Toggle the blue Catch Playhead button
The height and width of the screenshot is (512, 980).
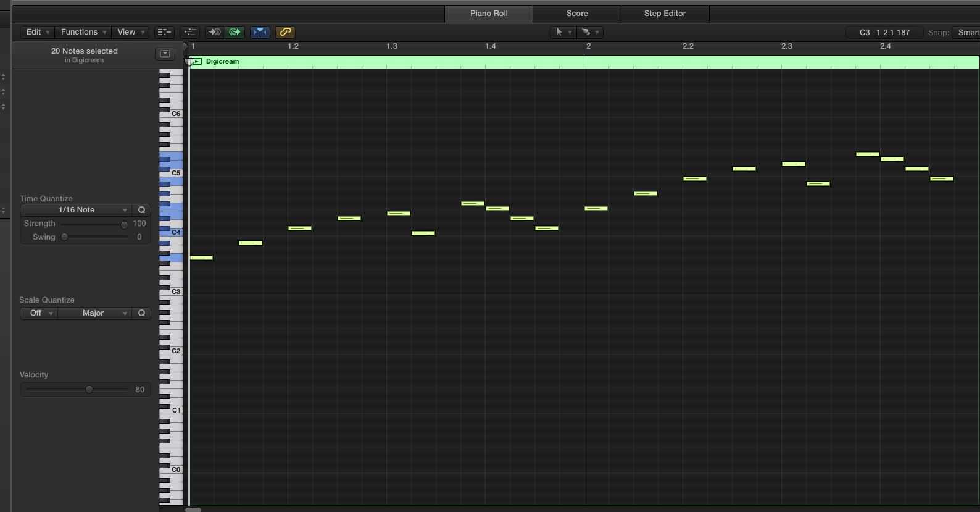tap(260, 32)
